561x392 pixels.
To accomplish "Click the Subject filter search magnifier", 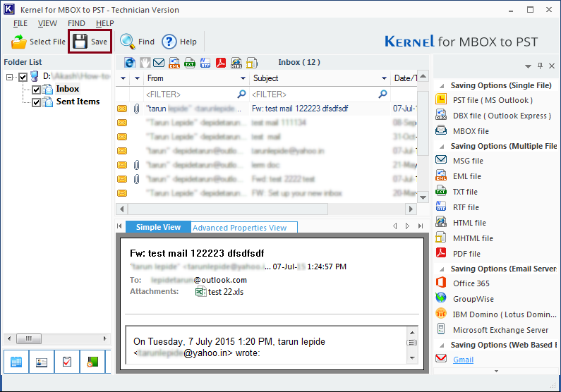I will (x=383, y=94).
